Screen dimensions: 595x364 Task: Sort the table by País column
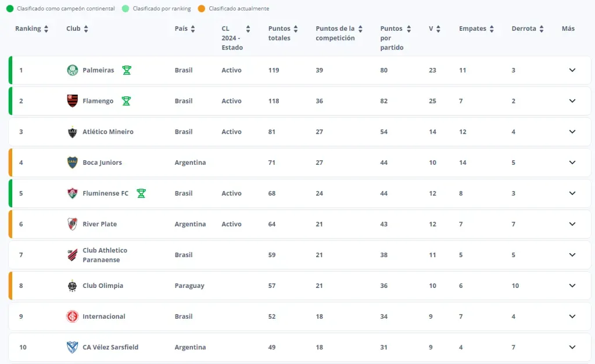pyautogui.click(x=185, y=29)
